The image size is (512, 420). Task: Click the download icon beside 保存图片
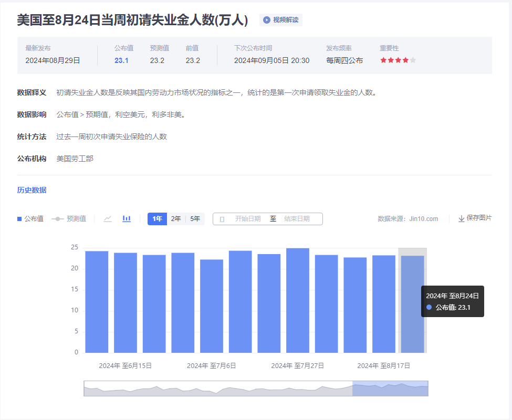point(461,218)
